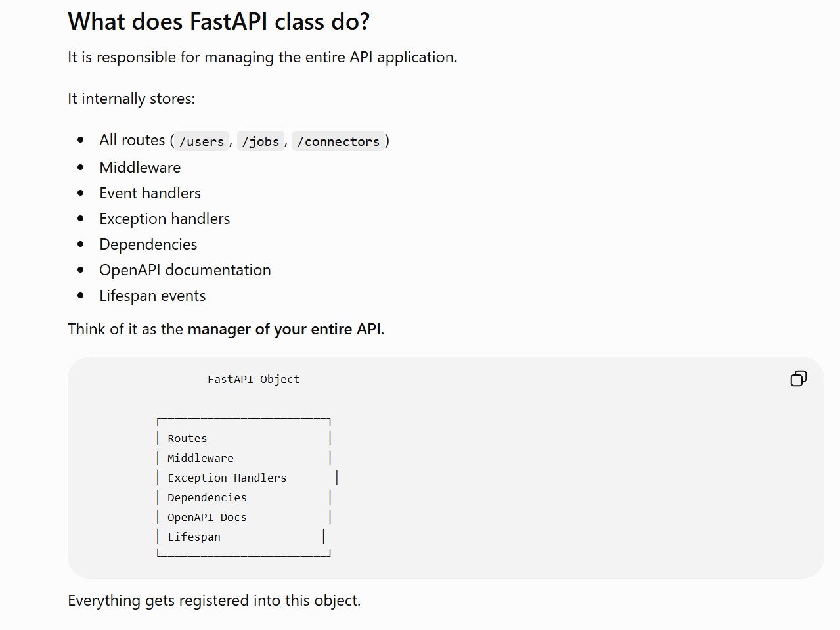Click the /users inline code tag
840x630 pixels.
(x=202, y=141)
